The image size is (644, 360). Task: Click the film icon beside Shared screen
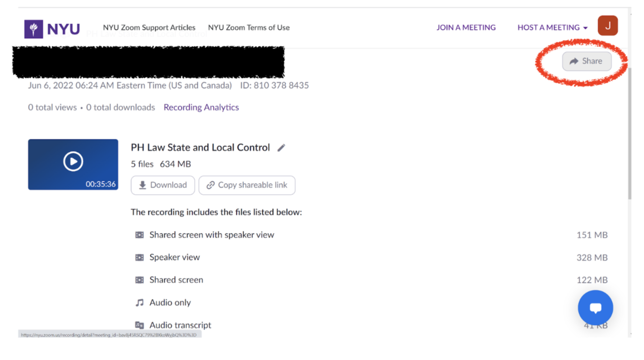click(x=139, y=280)
